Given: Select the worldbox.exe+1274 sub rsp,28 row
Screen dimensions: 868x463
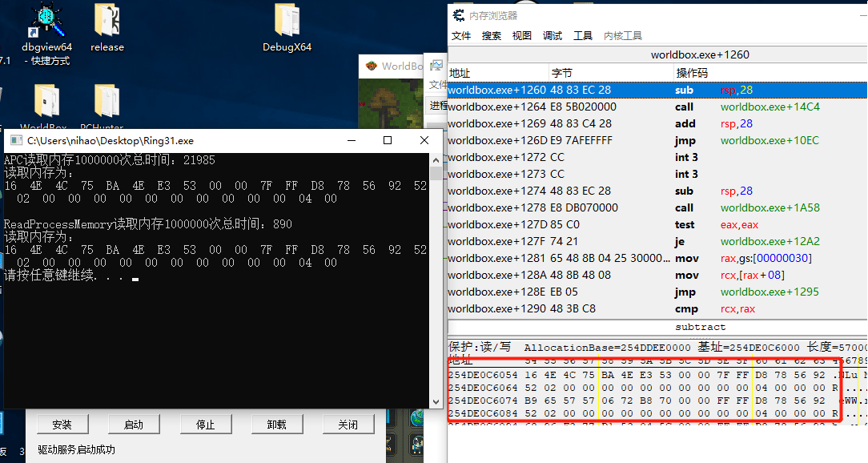Looking at the screenshot, I should tap(657, 191).
